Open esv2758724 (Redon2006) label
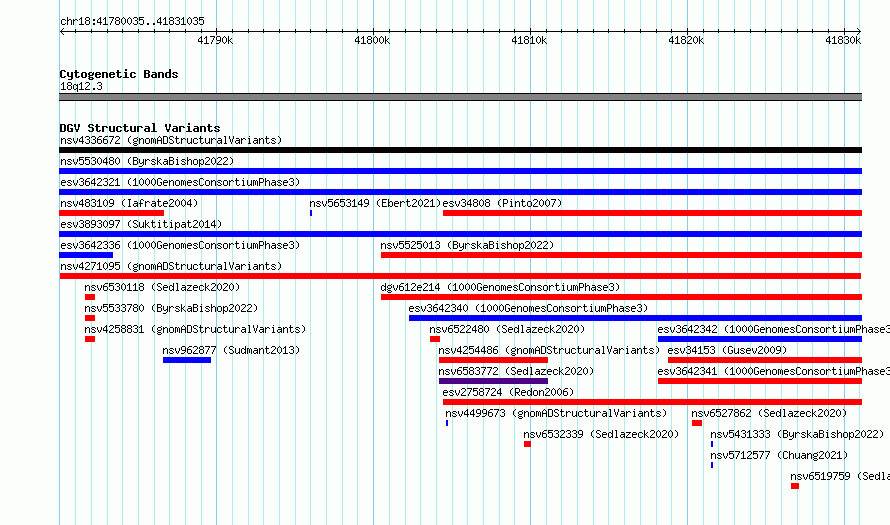This screenshot has width=890, height=525. tap(508, 392)
